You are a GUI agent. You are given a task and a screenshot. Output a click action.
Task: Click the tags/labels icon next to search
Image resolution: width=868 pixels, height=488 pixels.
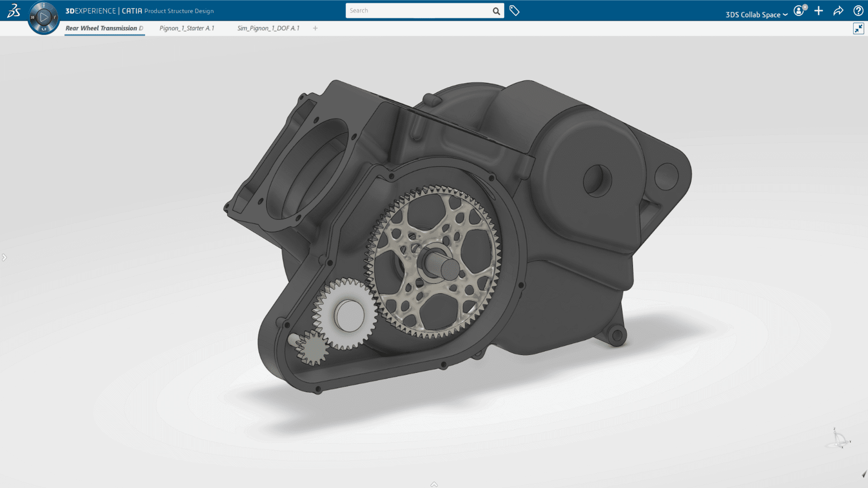514,10
